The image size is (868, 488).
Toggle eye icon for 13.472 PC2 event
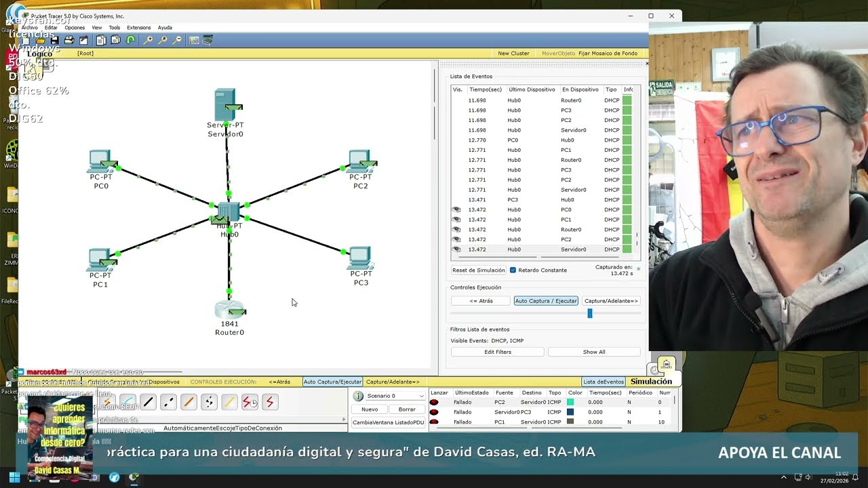[456, 239]
